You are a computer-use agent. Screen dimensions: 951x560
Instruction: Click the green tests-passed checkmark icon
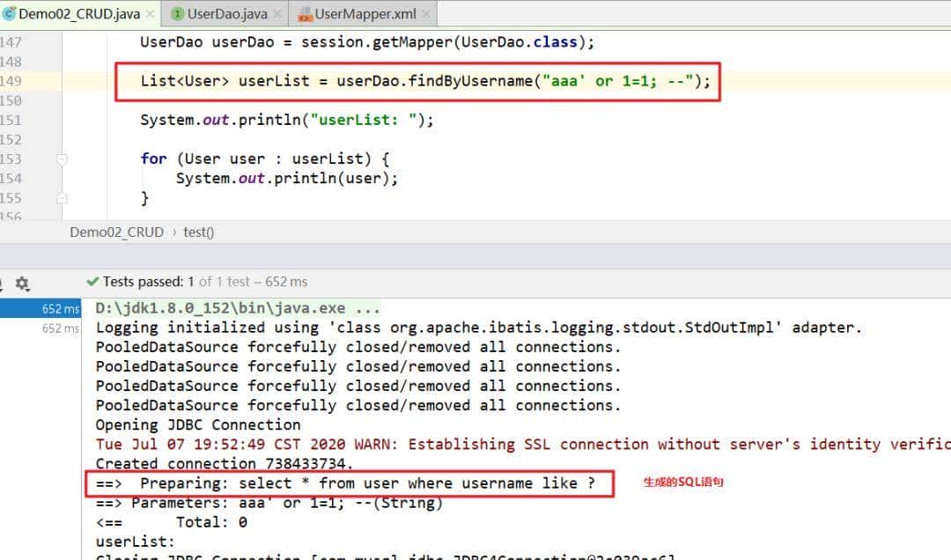92,282
